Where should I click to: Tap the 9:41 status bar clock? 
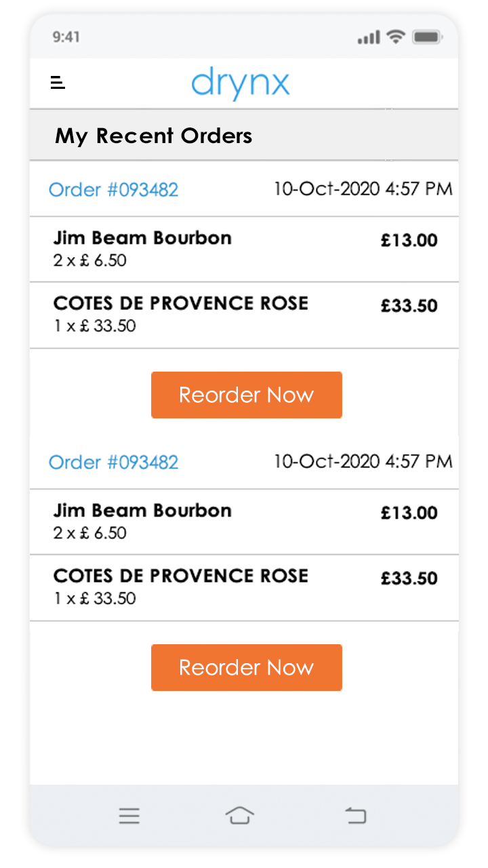point(66,37)
